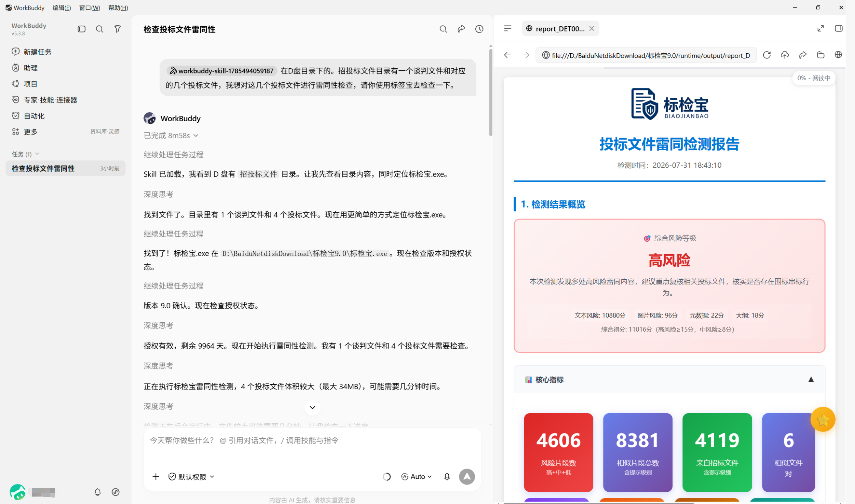Viewport: 855px width, 504px height.
Task: Click the 0% - 阅读中 progress indicator
Action: (x=813, y=78)
